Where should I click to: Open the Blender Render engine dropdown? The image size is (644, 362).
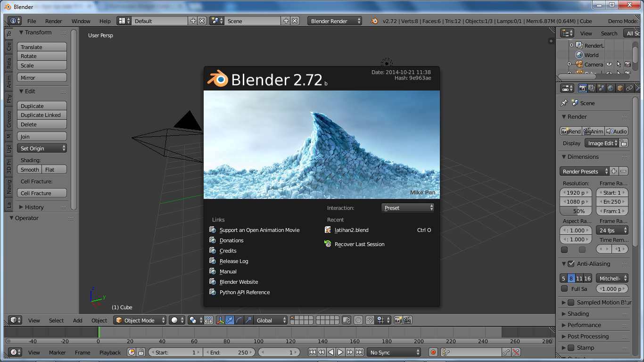[x=335, y=21]
